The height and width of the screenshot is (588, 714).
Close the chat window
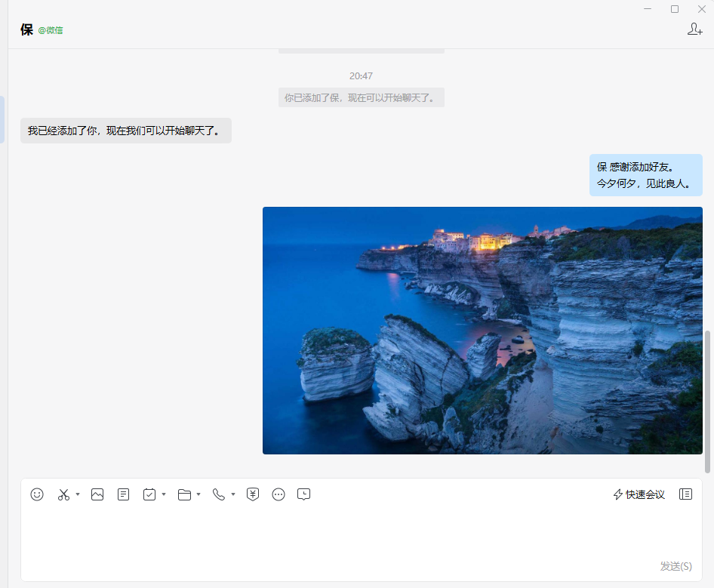click(x=702, y=8)
